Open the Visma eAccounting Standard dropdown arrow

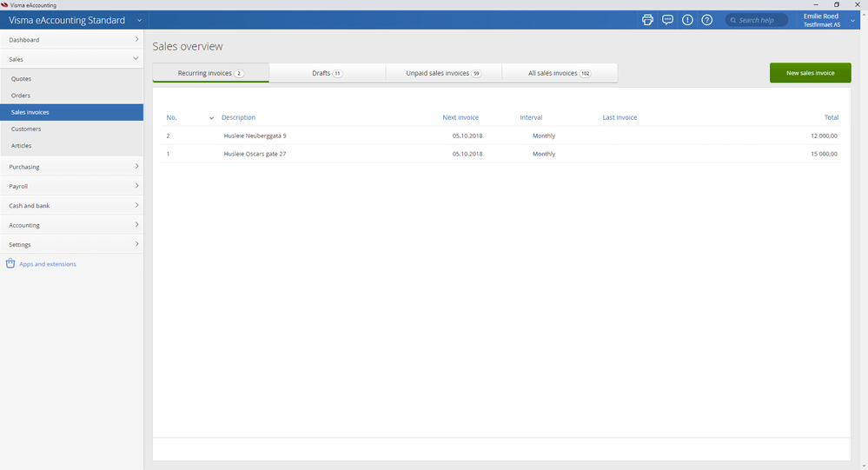(140, 21)
